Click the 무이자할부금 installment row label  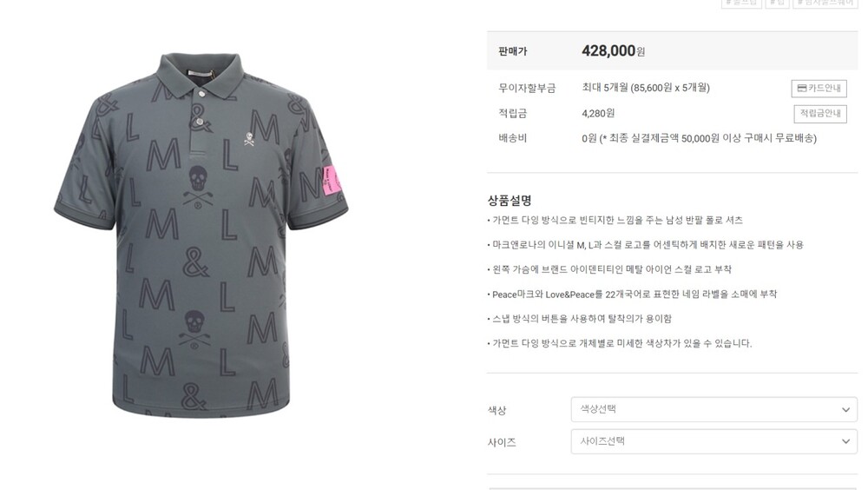click(x=527, y=88)
